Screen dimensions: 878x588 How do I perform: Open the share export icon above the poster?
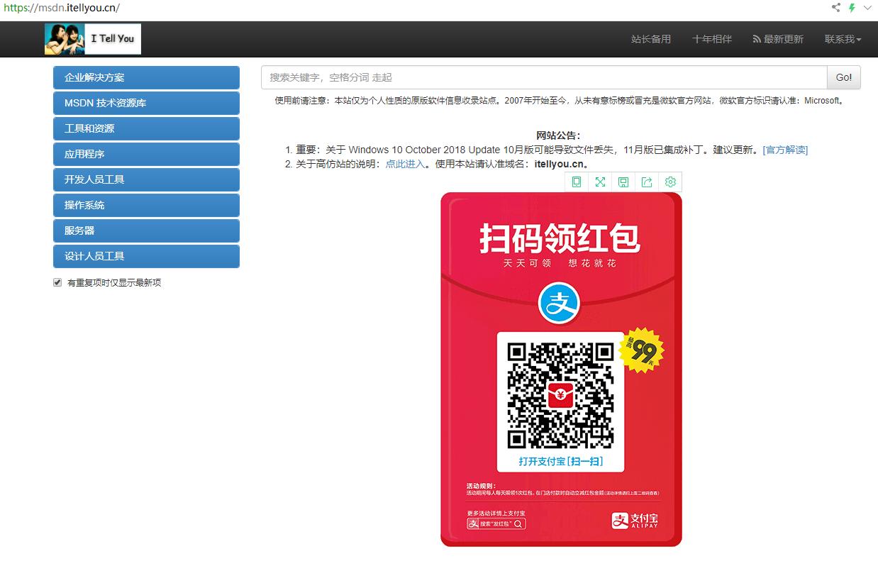(x=646, y=182)
